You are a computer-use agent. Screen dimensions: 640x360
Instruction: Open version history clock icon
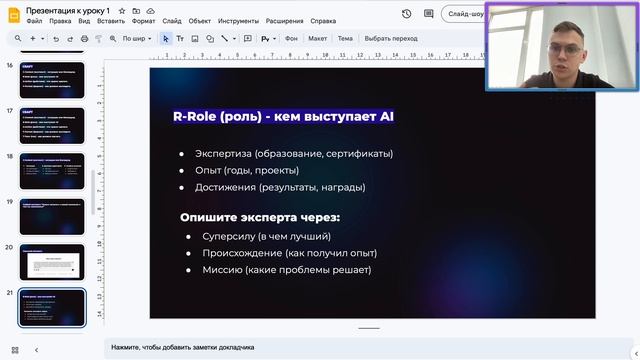406,14
